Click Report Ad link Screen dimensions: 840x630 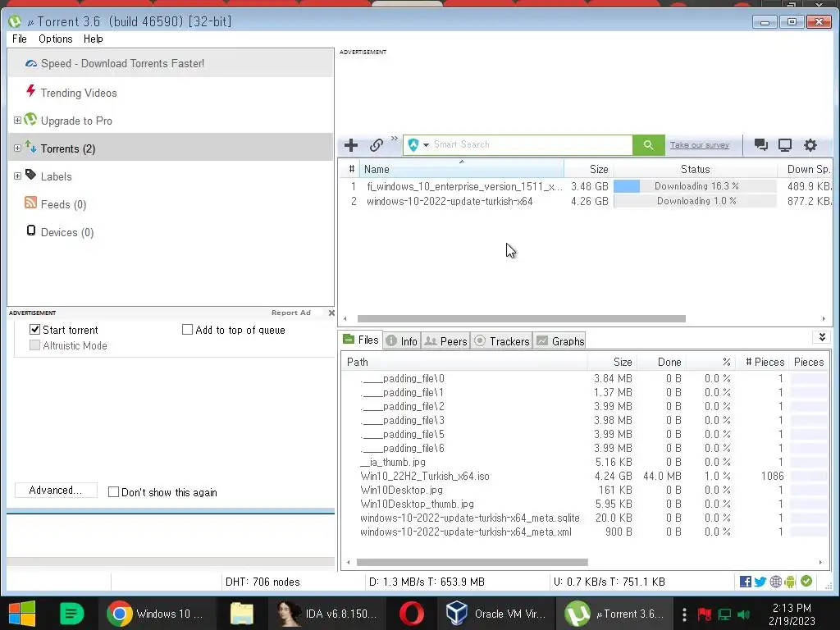click(291, 313)
